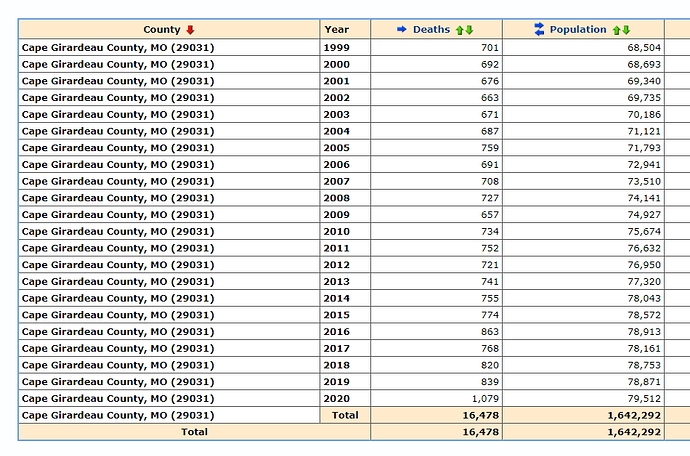Sort Deaths descending with green down arrow
690x456 pixels.
[470, 30]
